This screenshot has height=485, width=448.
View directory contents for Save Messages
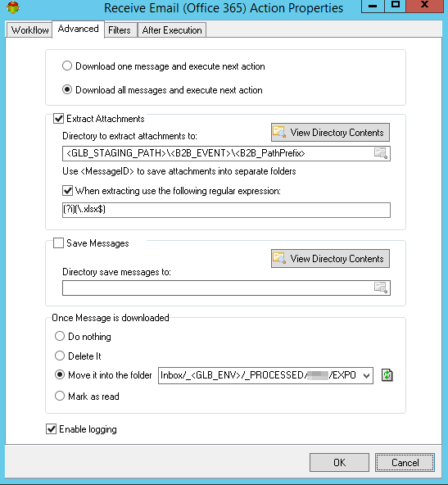click(330, 258)
